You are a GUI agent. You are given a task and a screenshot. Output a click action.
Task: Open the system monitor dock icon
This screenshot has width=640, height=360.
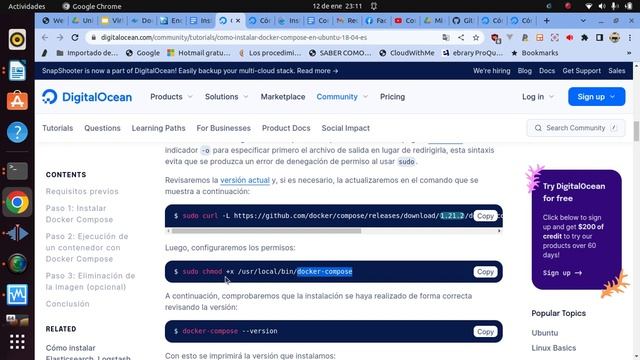[x=17, y=294]
